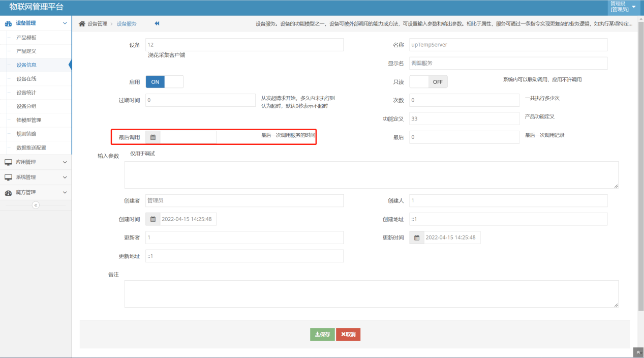Click the 显示名 field with 调温服务
Viewport: 644px width, 358px height.
(x=508, y=63)
